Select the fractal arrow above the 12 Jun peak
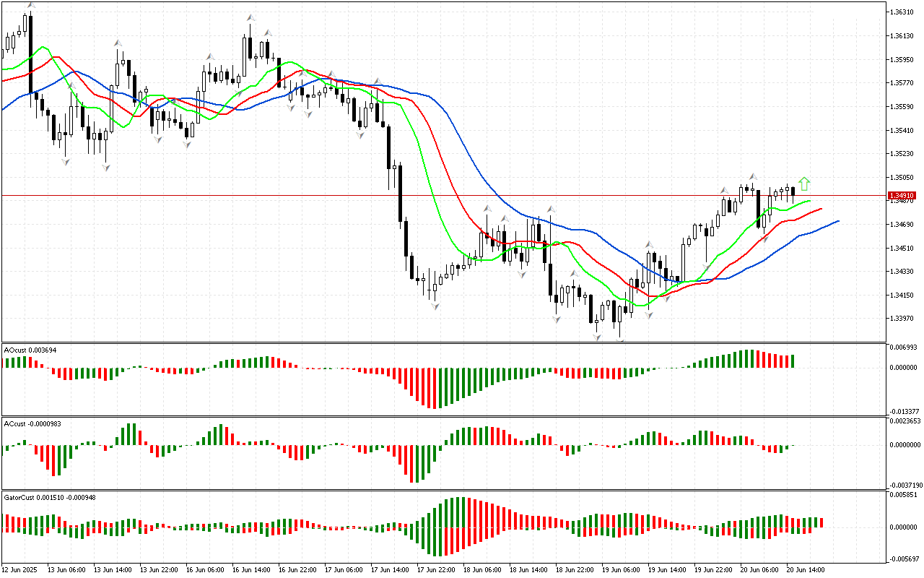The width and height of the screenshot is (924, 578). click(30, 6)
